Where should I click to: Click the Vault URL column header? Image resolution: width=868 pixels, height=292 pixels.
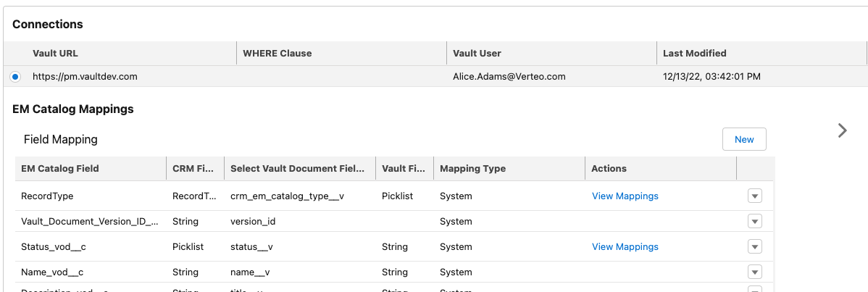(55, 53)
